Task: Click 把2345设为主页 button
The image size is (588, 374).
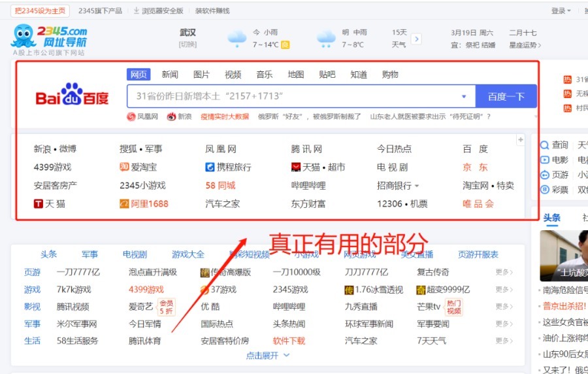Action: [x=40, y=11]
